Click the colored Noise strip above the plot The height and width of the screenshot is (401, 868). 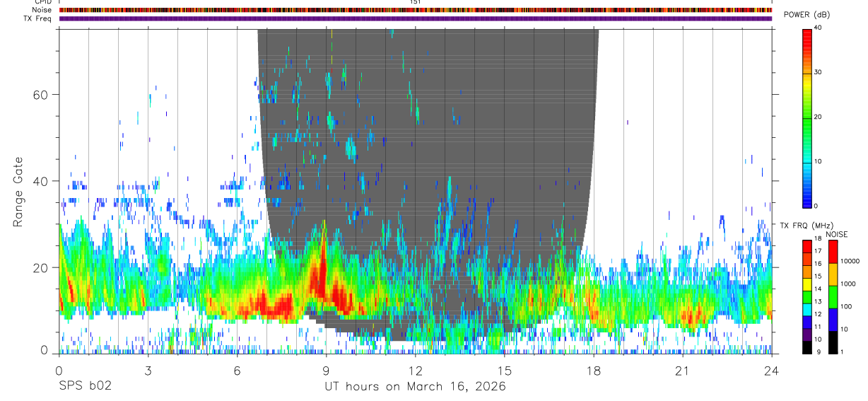416,10
